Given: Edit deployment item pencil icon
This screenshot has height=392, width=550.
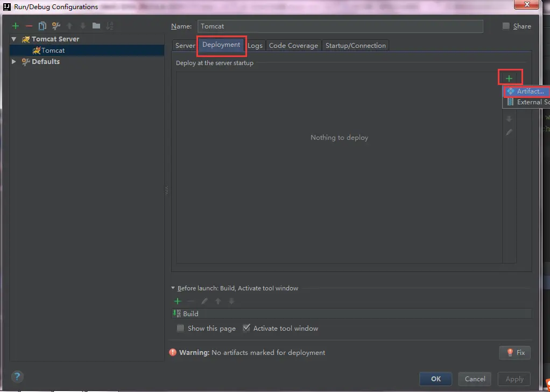Looking at the screenshot, I should click(509, 132).
